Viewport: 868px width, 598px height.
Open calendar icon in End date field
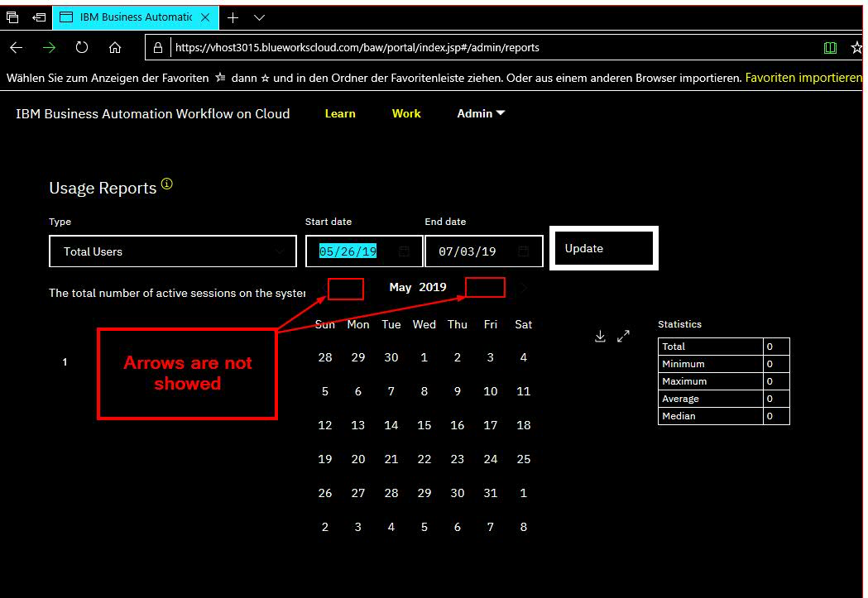523,251
